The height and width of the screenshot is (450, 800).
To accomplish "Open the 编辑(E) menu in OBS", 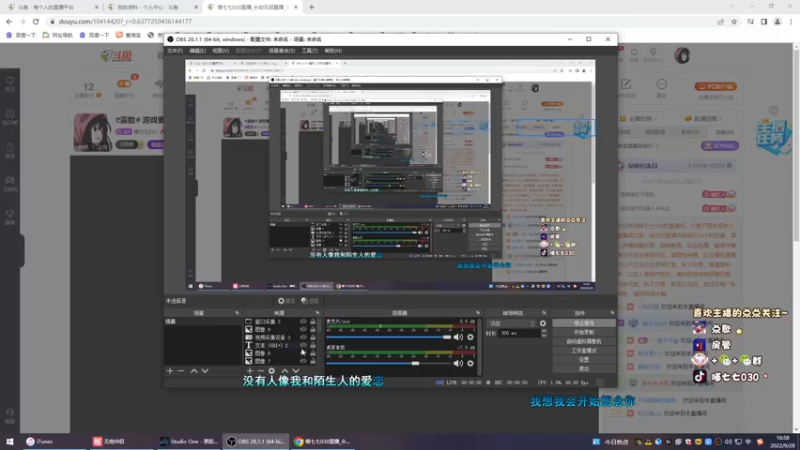I will coord(197,51).
